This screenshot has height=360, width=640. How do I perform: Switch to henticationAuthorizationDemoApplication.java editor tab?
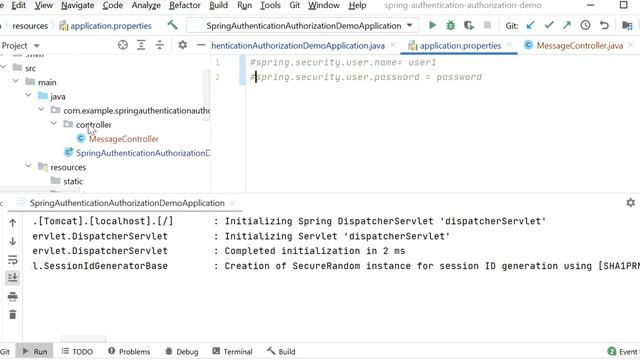tap(298, 45)
